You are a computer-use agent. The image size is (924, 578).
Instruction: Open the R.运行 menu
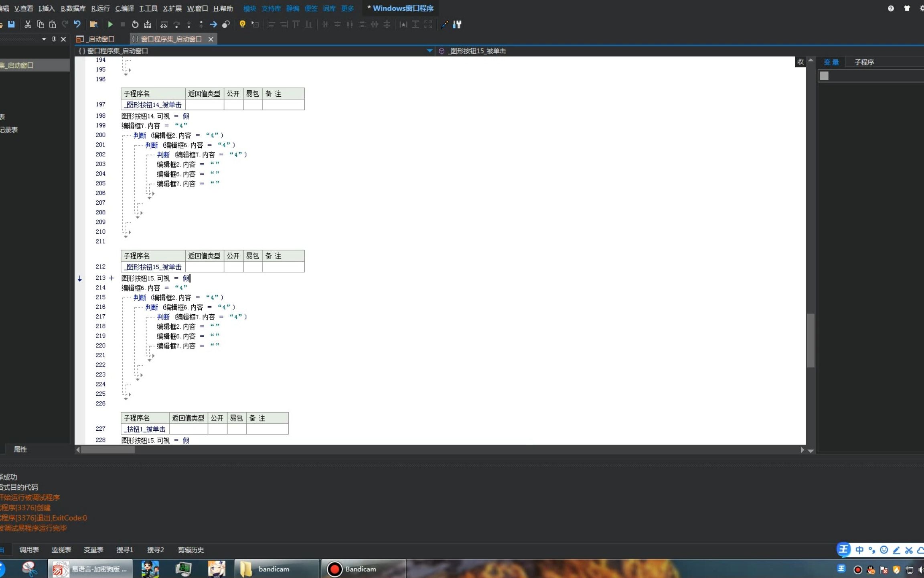100,8
